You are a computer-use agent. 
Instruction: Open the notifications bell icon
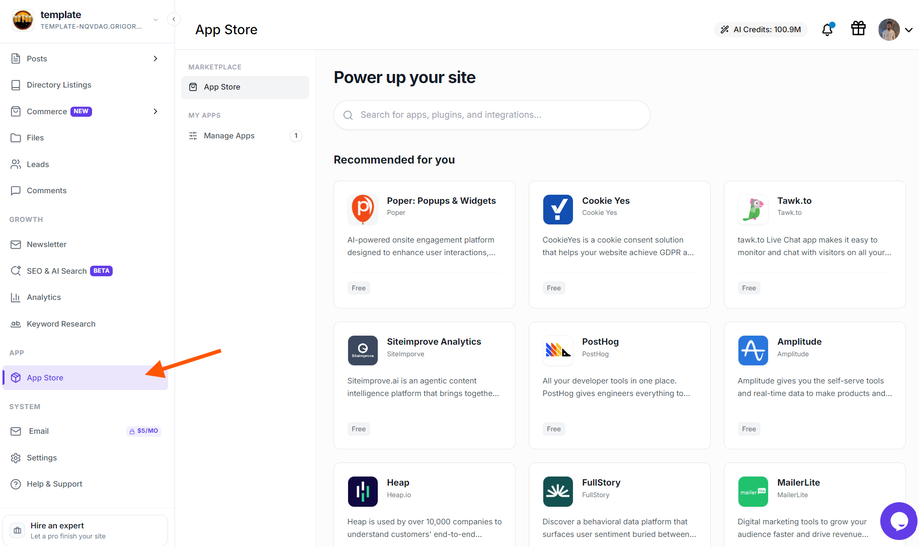[827, 29]
